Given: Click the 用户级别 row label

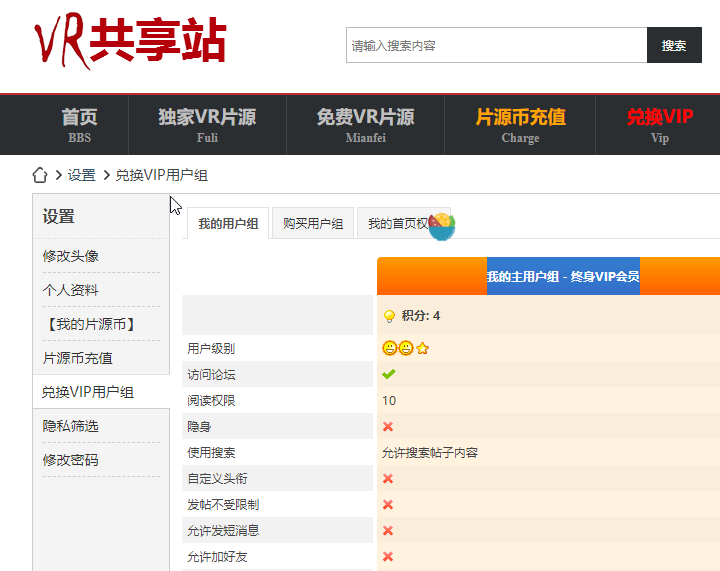Looking at the screenshot, I should [x=211, y=348].
